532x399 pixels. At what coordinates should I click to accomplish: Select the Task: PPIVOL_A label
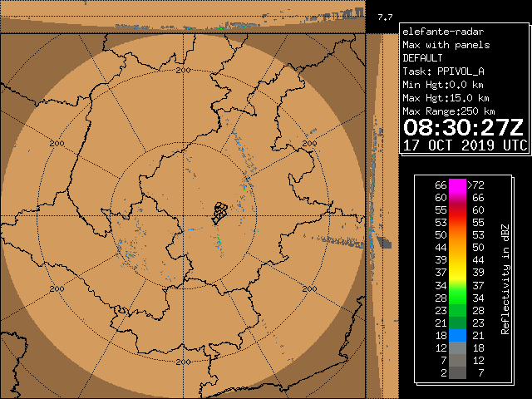tap(443, 71)
